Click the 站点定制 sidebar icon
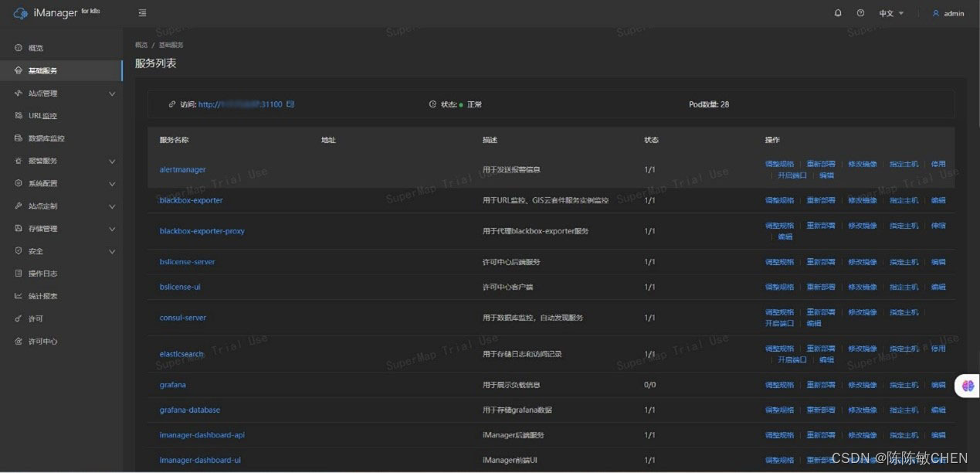 pyautogui.click(x=19, y=206)
